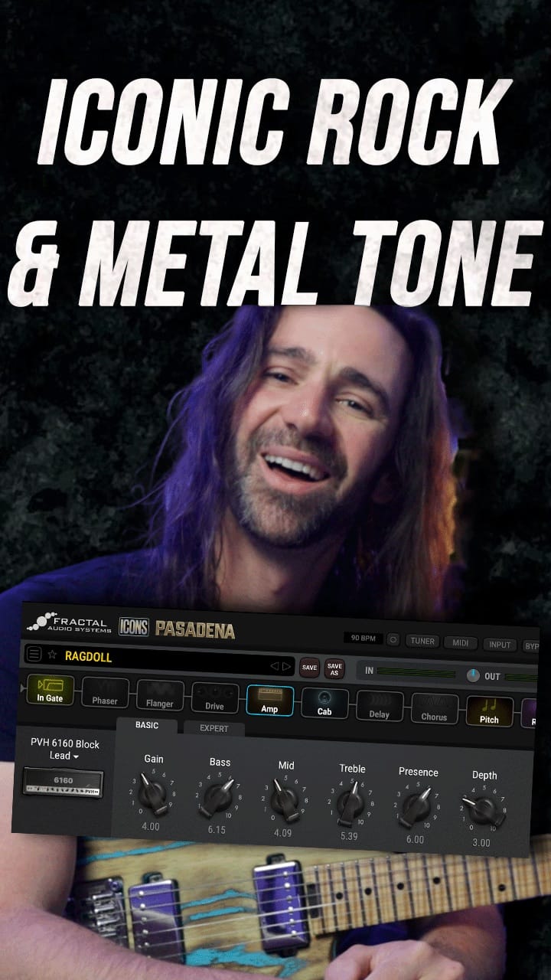Click the Bass knob
Viewport: 551px width, 980px height.
(x=219, y=799)
